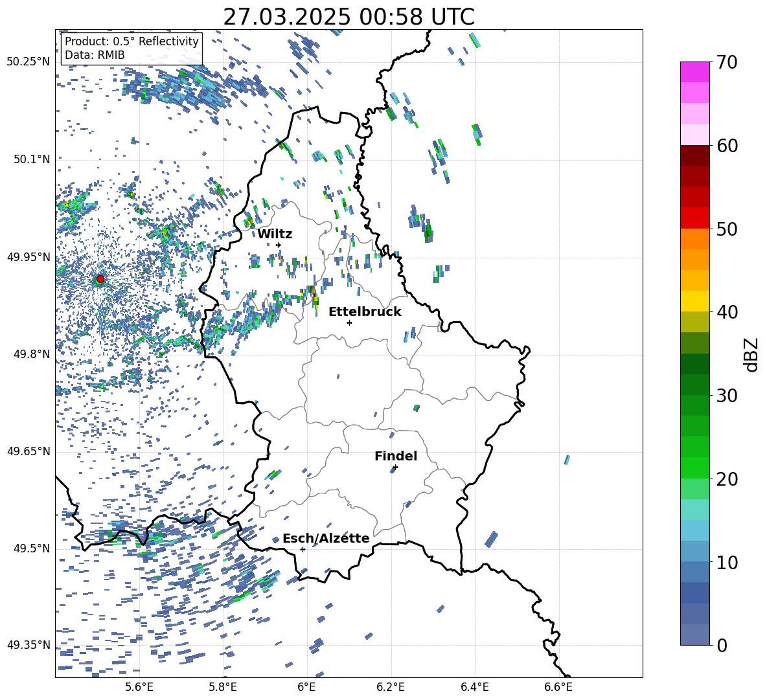Click the 40 value on the colorbar

pos(726,312)
